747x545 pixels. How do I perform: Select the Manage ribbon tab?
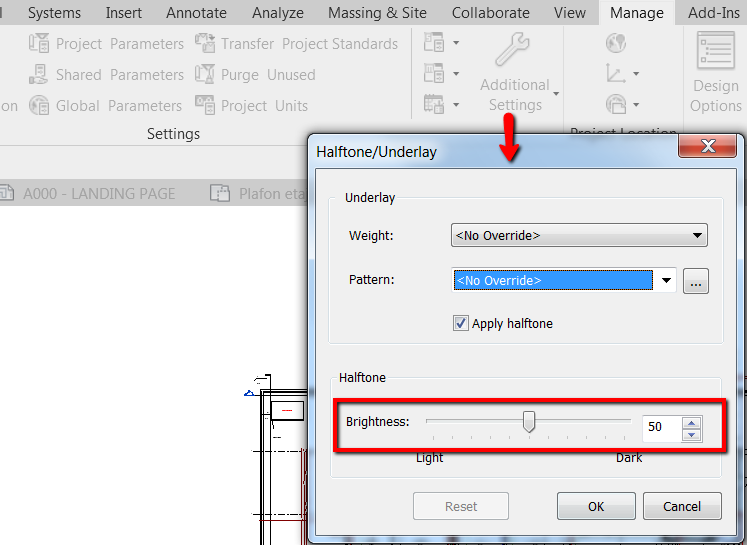pyautogui.click(x=636, y=12)
